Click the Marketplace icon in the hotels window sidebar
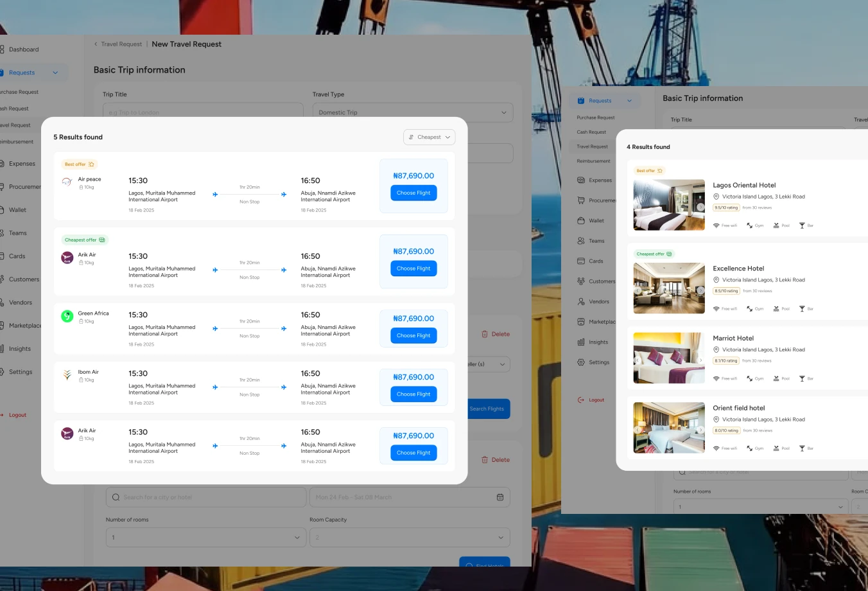 click(x=581, y=322)
